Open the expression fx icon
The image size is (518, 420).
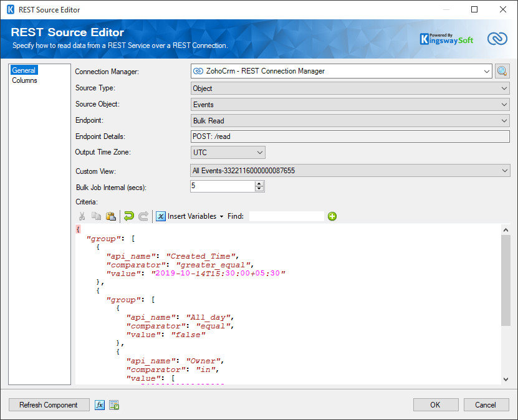[100, 405]
